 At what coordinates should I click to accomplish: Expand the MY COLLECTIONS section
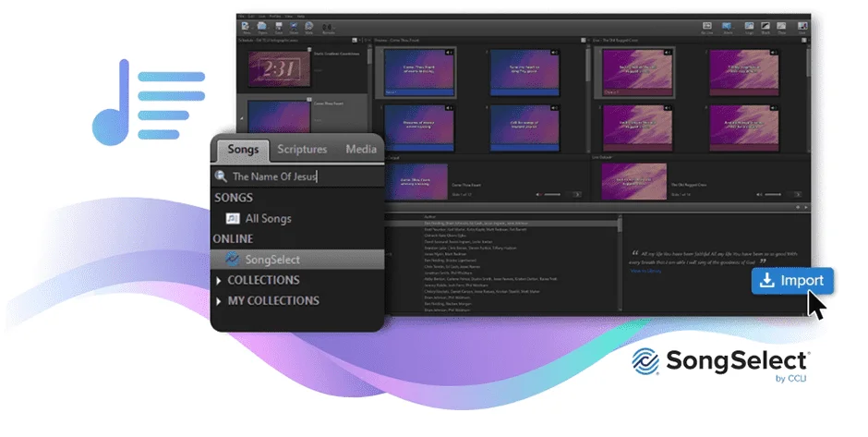coord(219,301)
